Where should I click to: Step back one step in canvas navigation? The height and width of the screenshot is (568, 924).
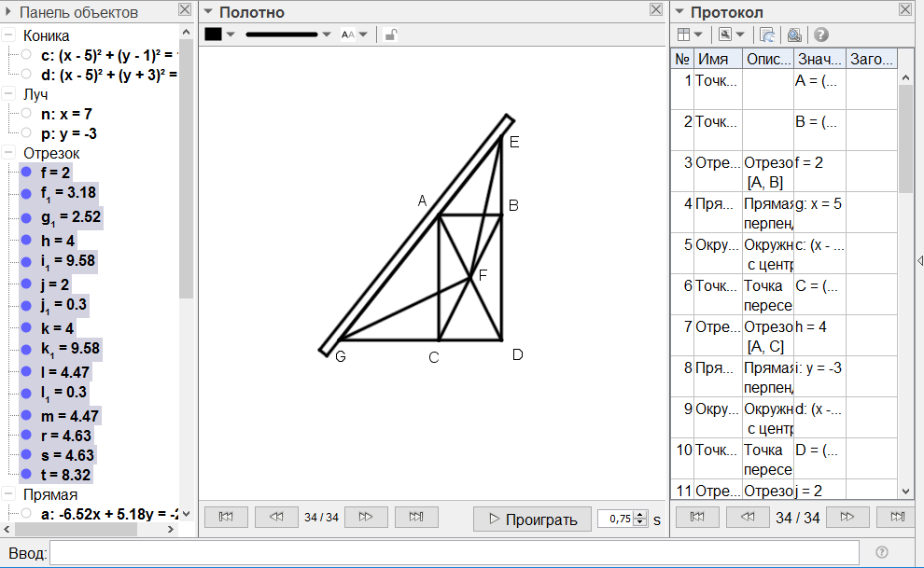[x=275, y=518]
